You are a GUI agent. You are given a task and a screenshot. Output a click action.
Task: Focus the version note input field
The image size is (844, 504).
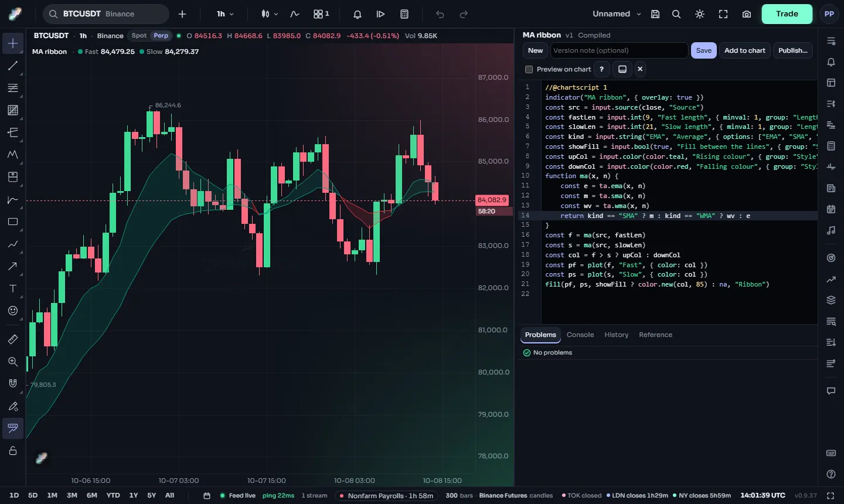(619, 50)
